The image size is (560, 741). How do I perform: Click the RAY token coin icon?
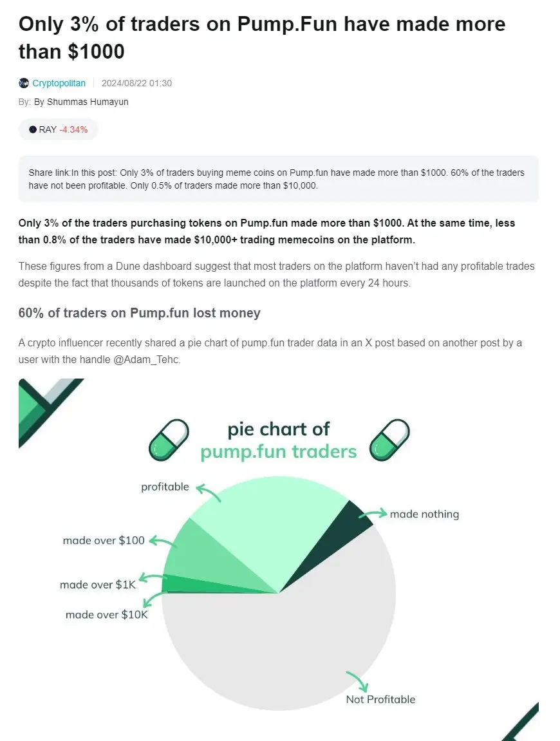click(x=33, y=129)
